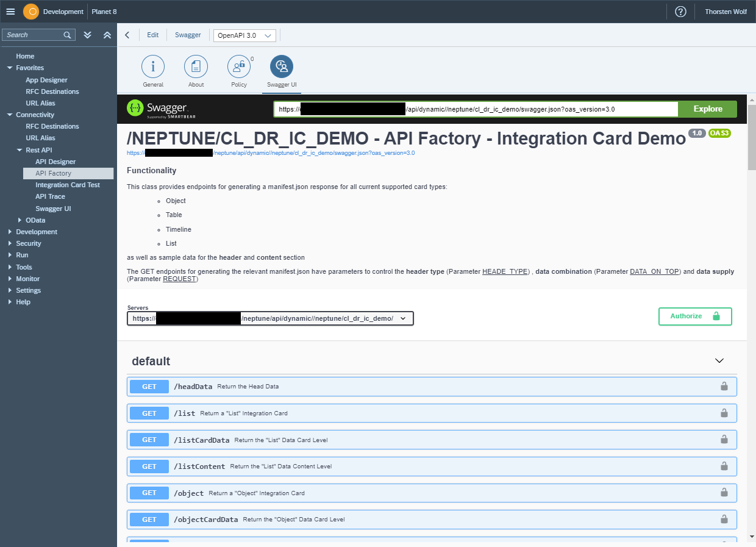Collapse the default endpoints section
The image size is (756, 547).
click(x=719, y=361)
